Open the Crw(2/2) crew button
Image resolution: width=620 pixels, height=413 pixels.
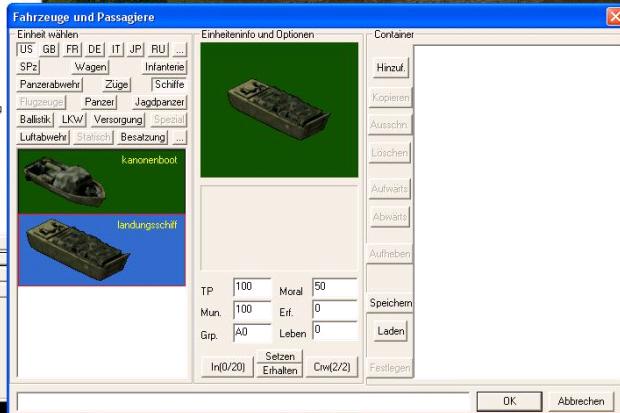click(x=332, y=367)
